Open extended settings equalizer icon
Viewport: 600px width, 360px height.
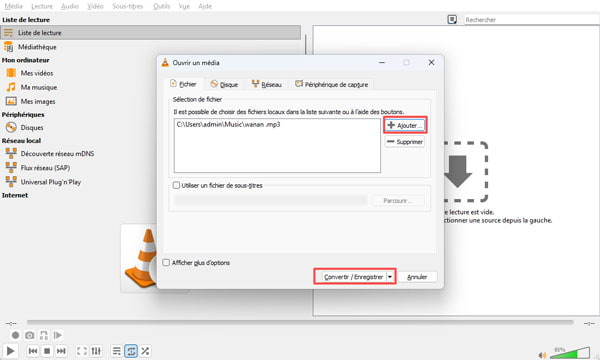(96, 351)
